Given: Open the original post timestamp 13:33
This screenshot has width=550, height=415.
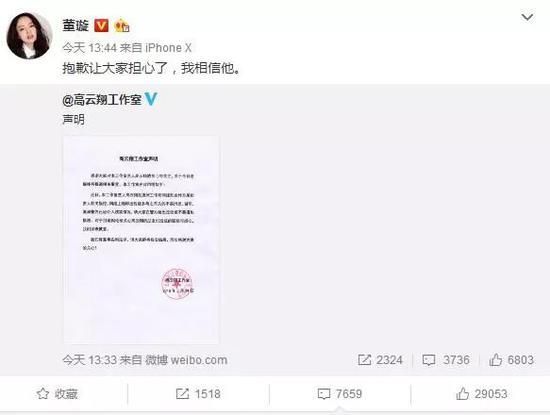Looking at the screenshot, I should click(89, 360).
